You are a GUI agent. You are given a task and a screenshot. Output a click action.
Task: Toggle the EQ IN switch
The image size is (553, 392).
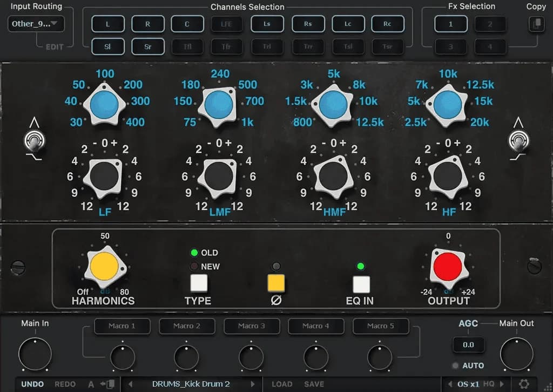point(361,284)
